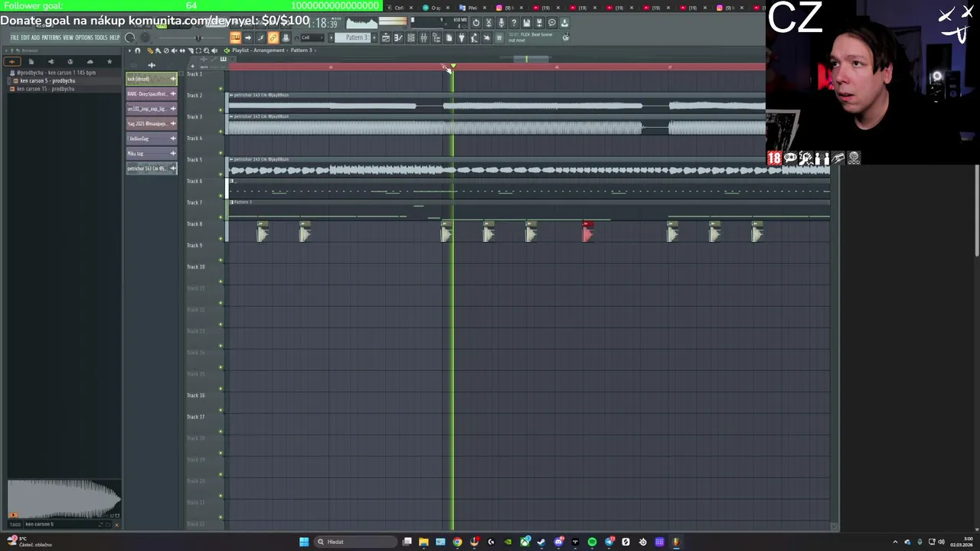Select '@prodbychu - ken carson 1 145 bpm'

pyautogui.click(x=56, y=73)
